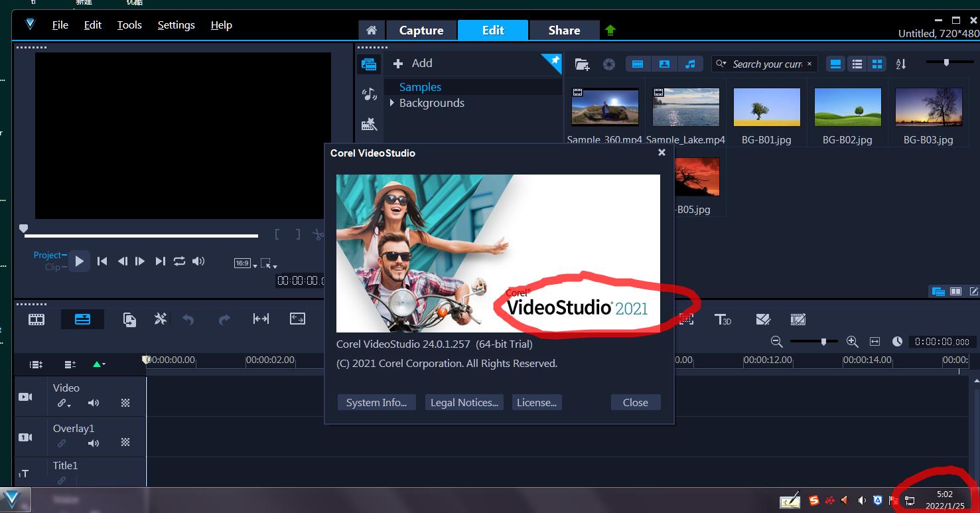Switch to the Capture tab
980x513 pixels.
point(421,30)
